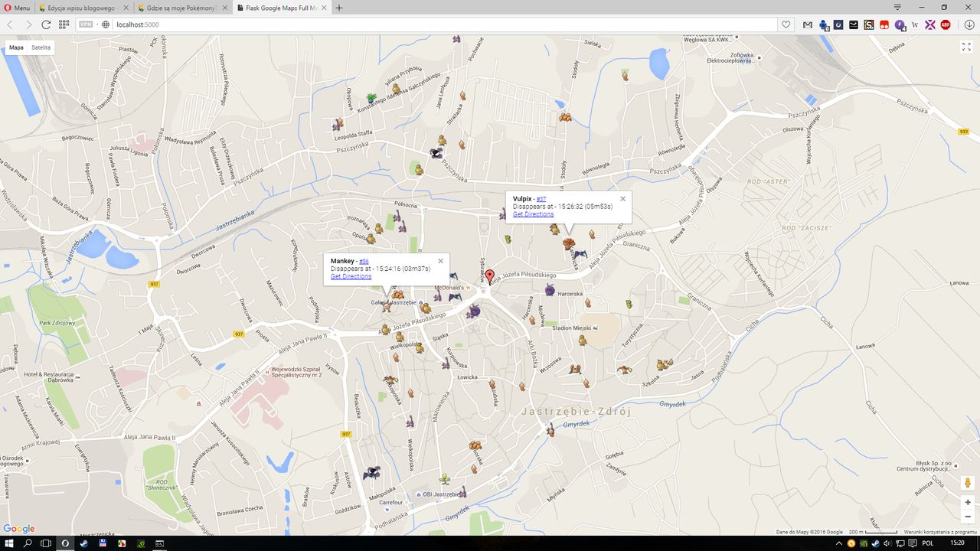Switch to 'Gdzie są moje Pokémony' tab
This screenshot has width=980, height=551.
point(182,8)
